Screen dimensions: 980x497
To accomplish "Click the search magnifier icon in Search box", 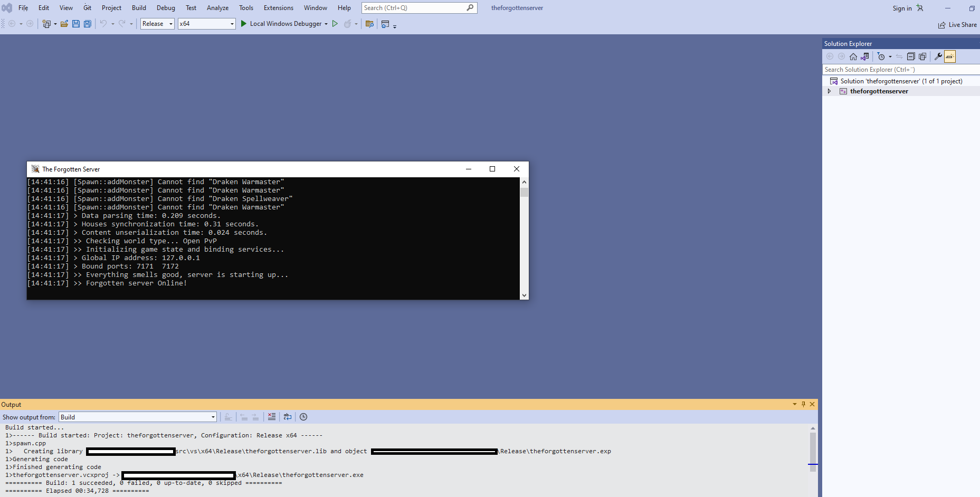I will [x=470, y=8].
